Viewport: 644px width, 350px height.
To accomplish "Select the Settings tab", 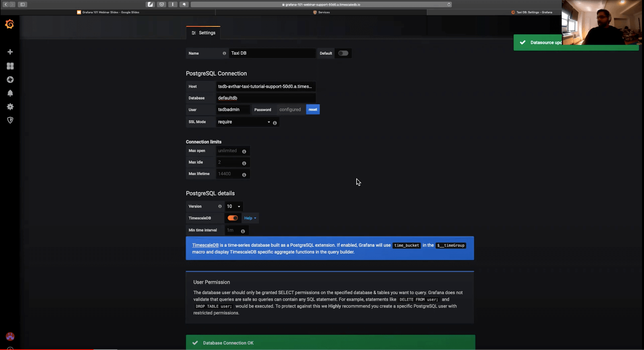I will tap(203, 33).
